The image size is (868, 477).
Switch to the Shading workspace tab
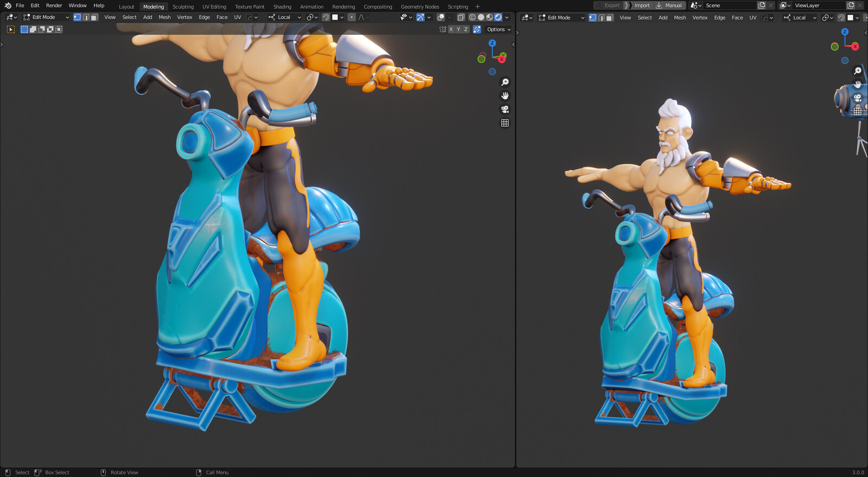(282, 7)
